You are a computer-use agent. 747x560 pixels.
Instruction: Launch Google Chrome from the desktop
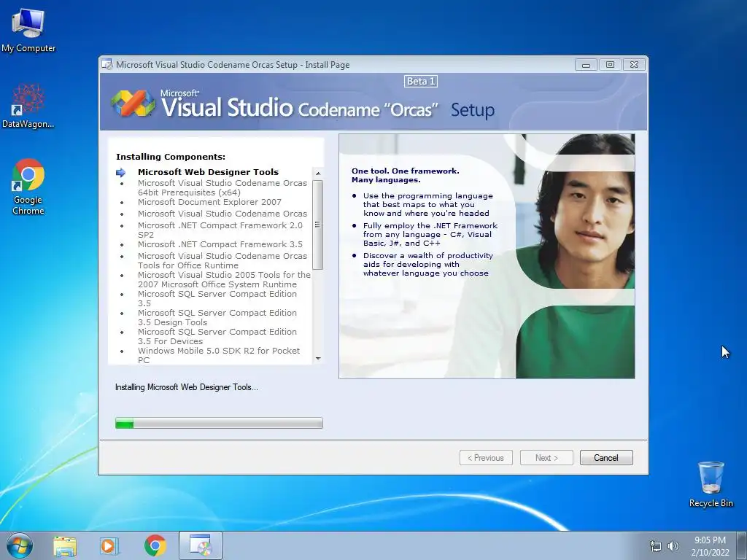coord(28,187)
